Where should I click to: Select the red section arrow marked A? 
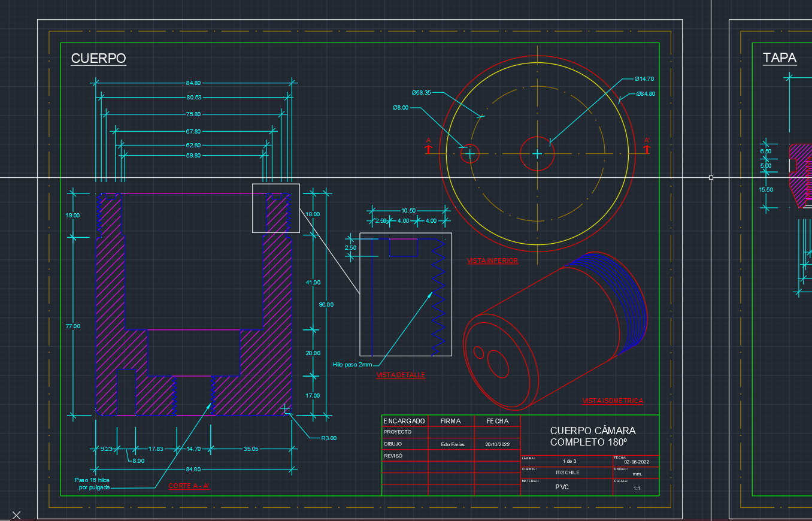[429, 148]
